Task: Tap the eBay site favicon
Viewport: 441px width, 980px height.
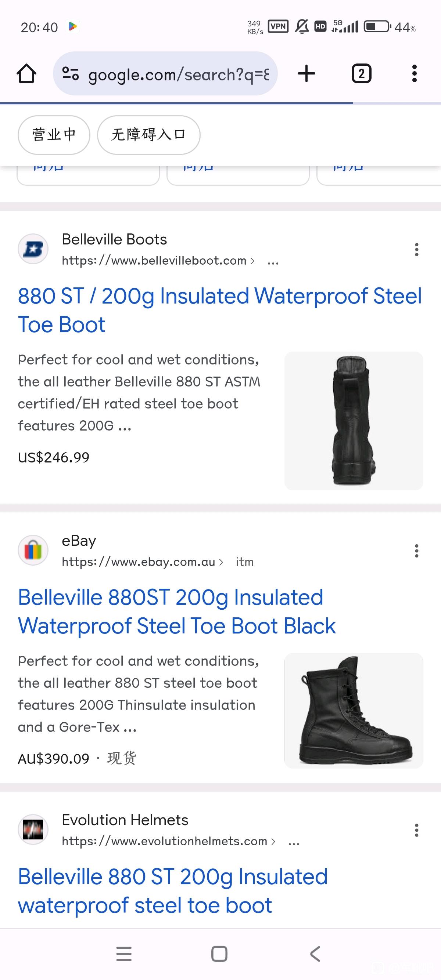Action: point(33,550)
